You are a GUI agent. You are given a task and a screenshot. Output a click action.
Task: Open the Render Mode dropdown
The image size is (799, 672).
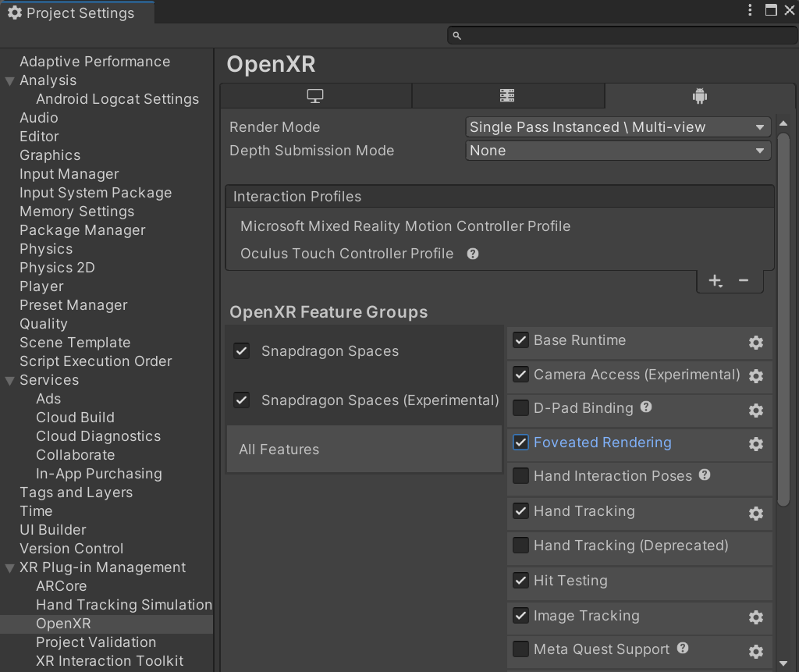pyautogui.click(x=618, y=127)
